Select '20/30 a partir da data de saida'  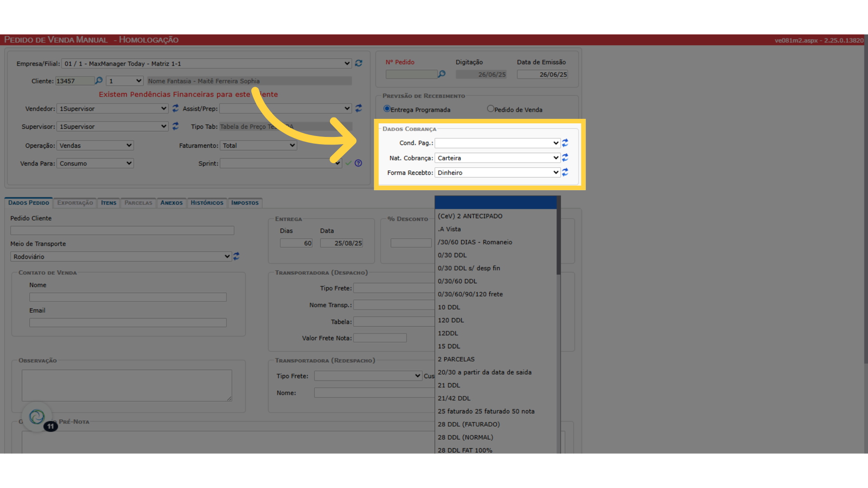[495, 372]
